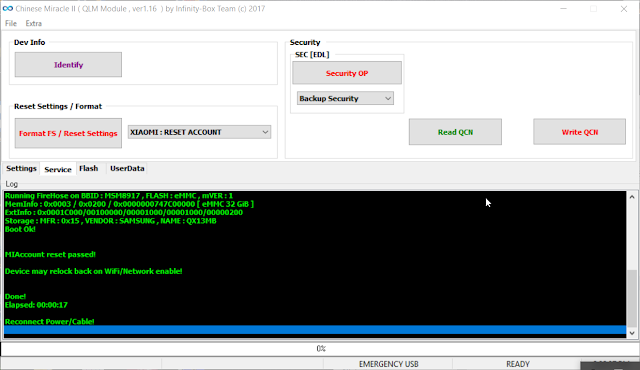Click log line starting 'Storage : MFR'
The image size is (640, 370).
point(111,221)
